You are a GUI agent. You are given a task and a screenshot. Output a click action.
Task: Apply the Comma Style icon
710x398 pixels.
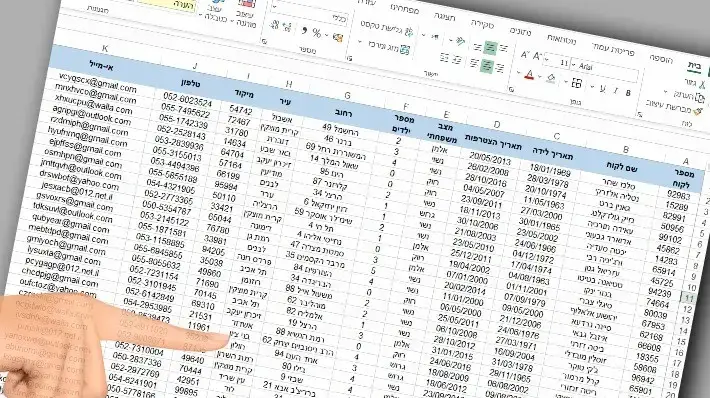pyautogui.click(x=304, y=31)
